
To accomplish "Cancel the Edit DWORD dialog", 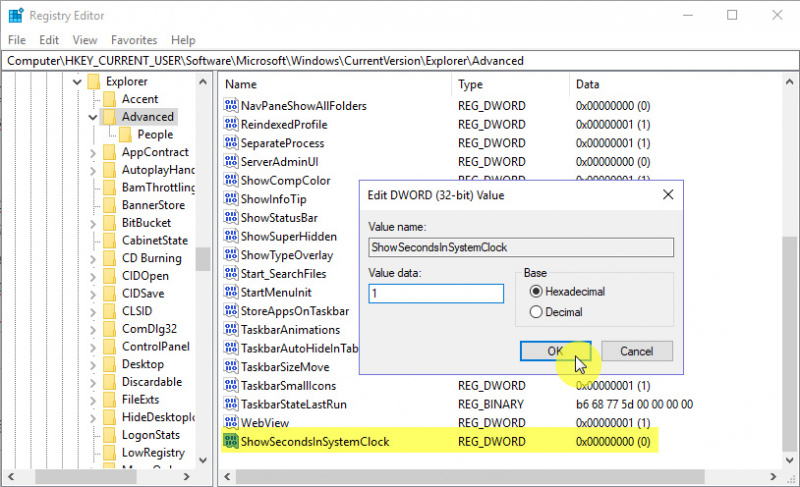I will [x=637, y=351].
